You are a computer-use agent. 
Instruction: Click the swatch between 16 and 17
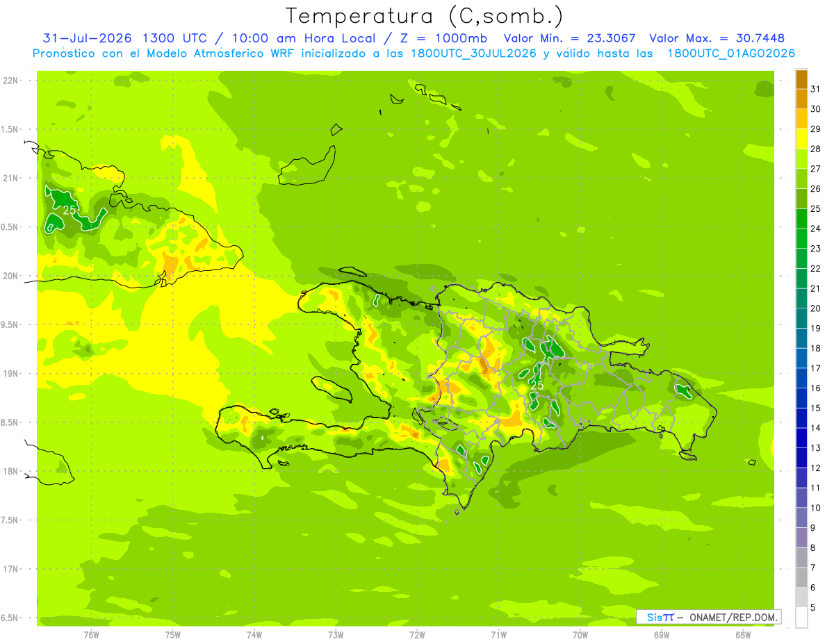click(801, 378)
